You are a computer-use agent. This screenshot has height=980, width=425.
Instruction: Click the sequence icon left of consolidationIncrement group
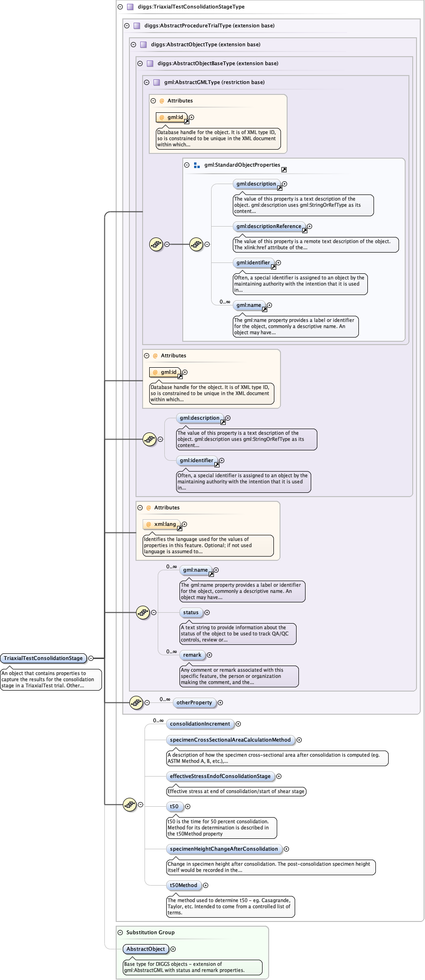(129, 804)
